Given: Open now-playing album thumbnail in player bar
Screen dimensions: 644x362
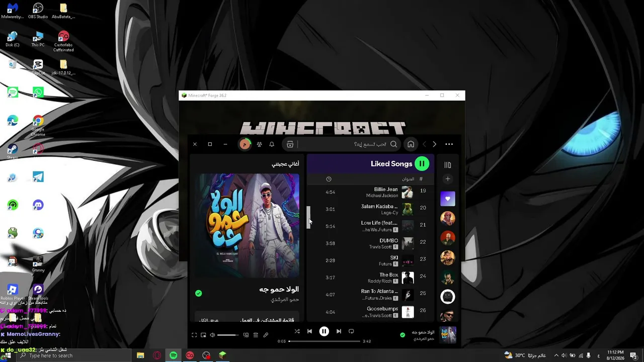Looking at the screenshot, I should [448, 335].
